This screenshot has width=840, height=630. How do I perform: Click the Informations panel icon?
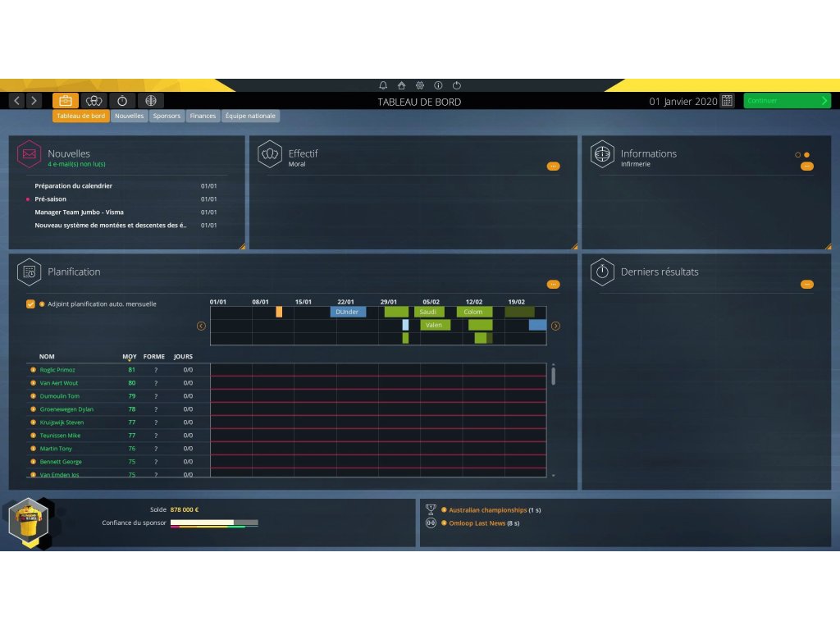[602, 154]
